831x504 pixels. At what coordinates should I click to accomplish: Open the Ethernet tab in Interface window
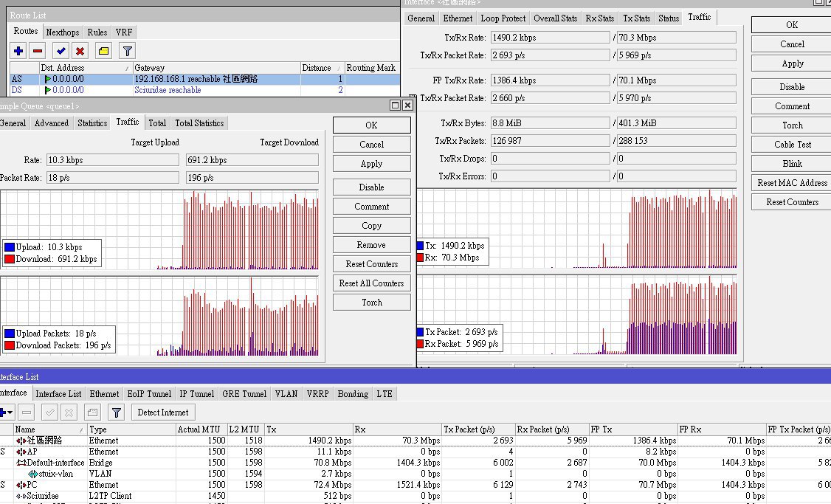458,18
